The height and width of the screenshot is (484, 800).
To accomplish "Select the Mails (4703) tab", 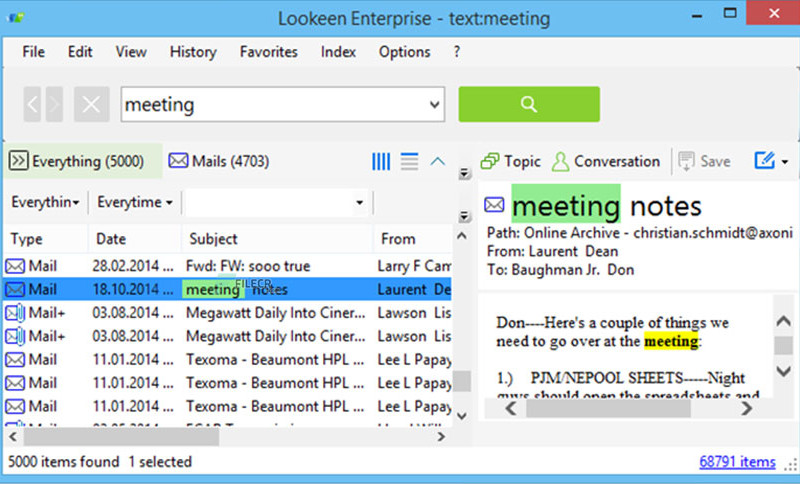I will coord(219,161).
